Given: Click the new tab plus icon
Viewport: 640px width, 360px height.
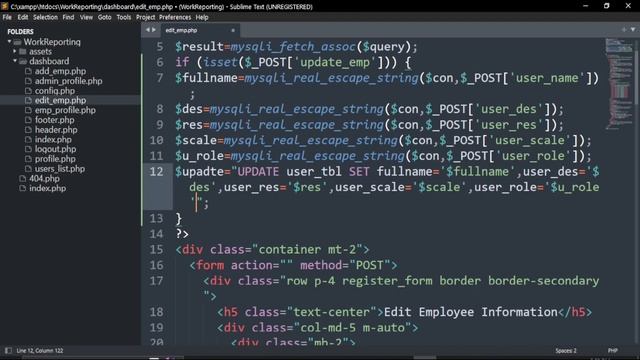Looking at the screenshot, I should (x=624, y=29).
